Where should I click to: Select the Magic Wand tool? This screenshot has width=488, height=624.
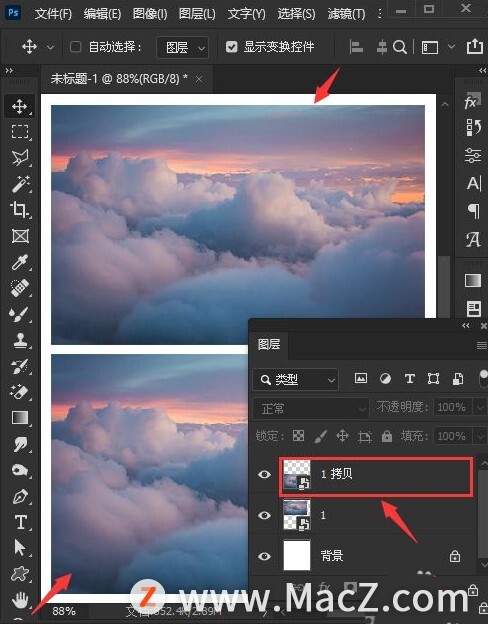(20, 184)
